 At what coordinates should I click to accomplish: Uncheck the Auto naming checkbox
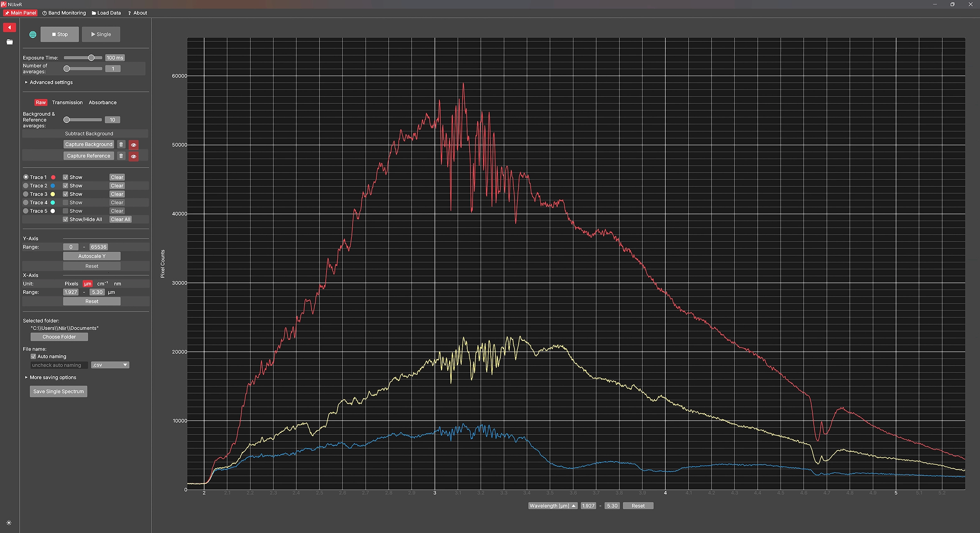click(x=33, y=356)
